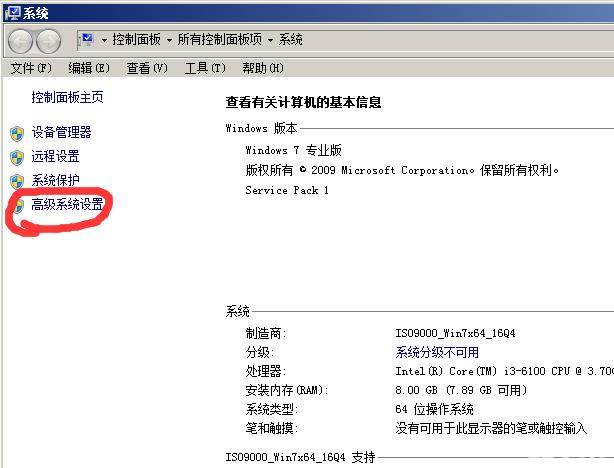614x468 pixels.
Task: Open 系统保护 from the left pane
Action: 55,181
